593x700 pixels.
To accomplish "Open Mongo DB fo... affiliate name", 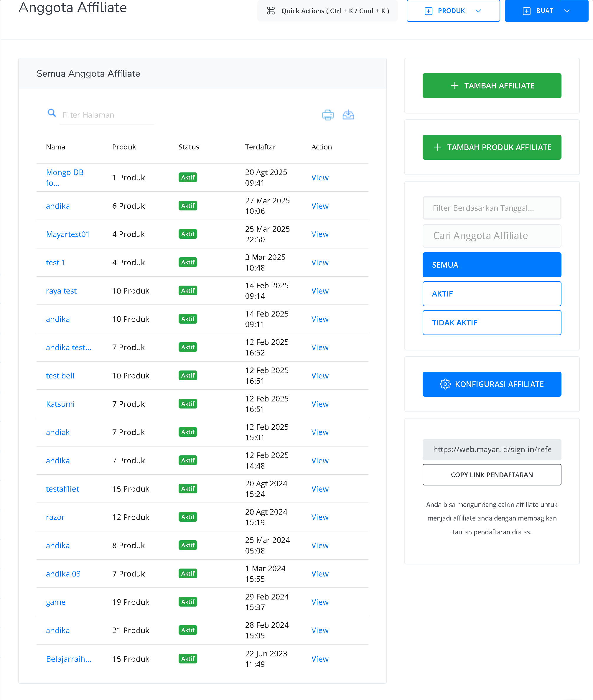I will (65, 177).
